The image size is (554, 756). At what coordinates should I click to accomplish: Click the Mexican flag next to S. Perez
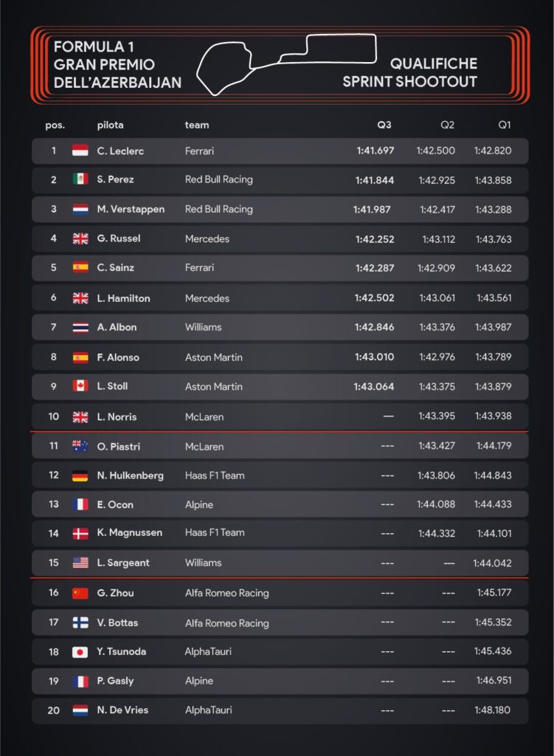[80, 179]
